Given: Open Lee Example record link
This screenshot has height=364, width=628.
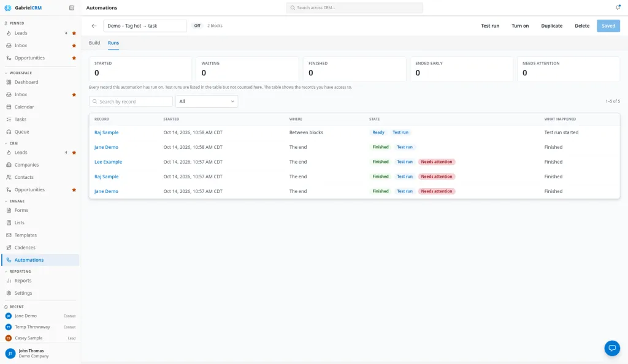Looking at the screenshot, I should pyautogui.click(x=108, y=162).
